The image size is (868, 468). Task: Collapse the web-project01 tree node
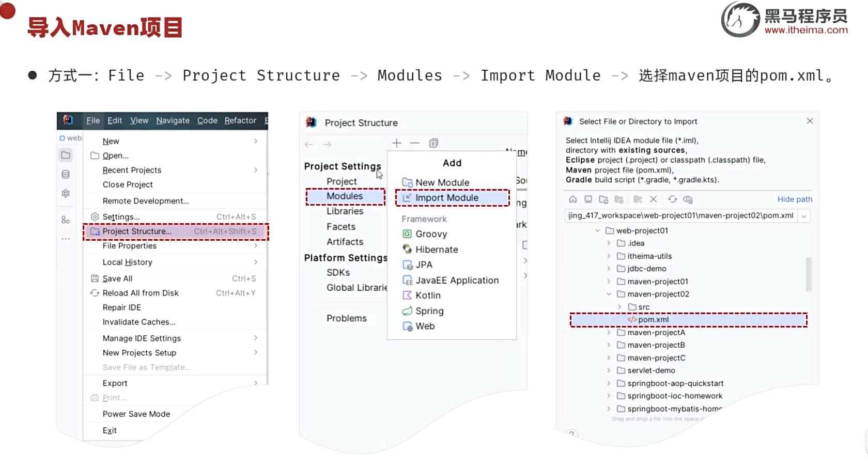coord(598,231)
